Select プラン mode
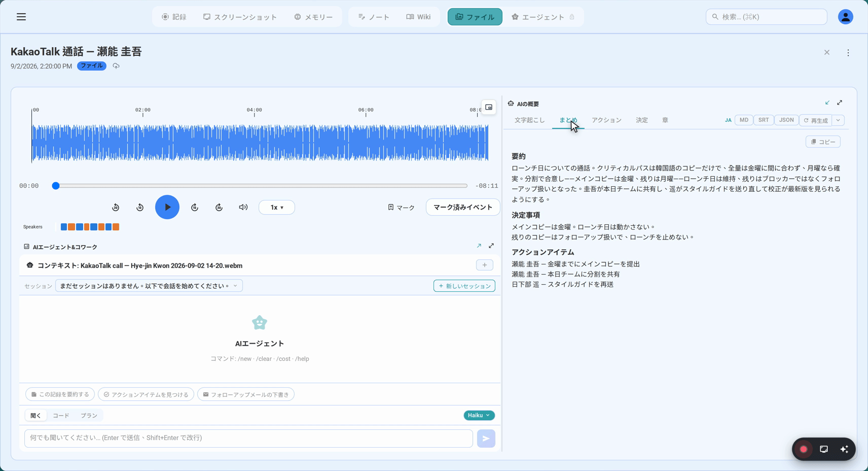 pyautogui.click(x=89, y=415)
